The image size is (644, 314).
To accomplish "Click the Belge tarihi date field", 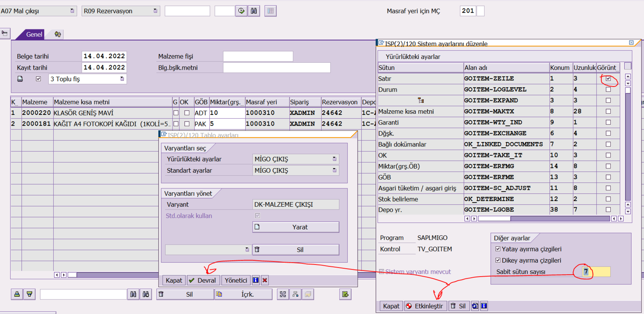I will [x=104, y=56].
